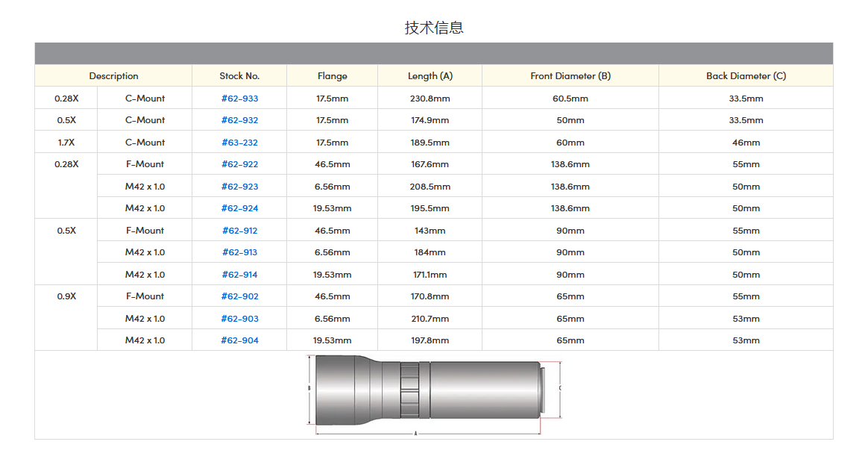
Task: Open stock number #62-904 link
Action: 239,340
